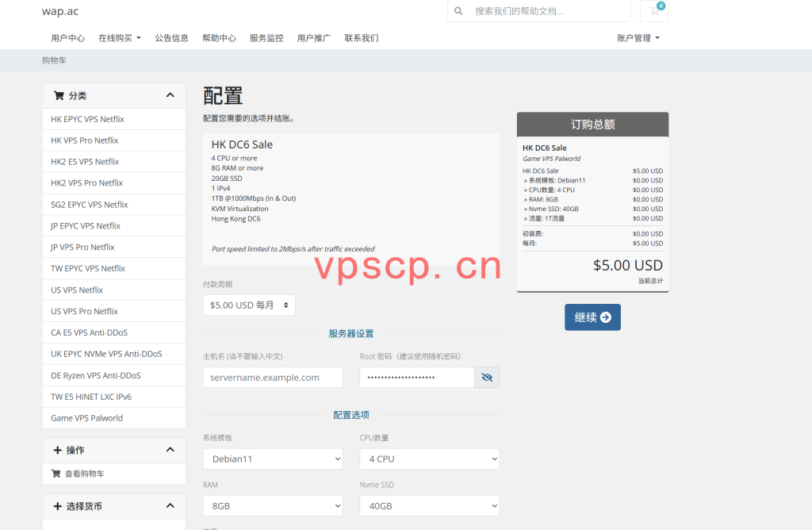Image resolution: width=812 pixels, height=530 pixels.
Task: Select HK2 E5 VPS Netflix category
Action: pyautogui.click(x=114, y=162)
